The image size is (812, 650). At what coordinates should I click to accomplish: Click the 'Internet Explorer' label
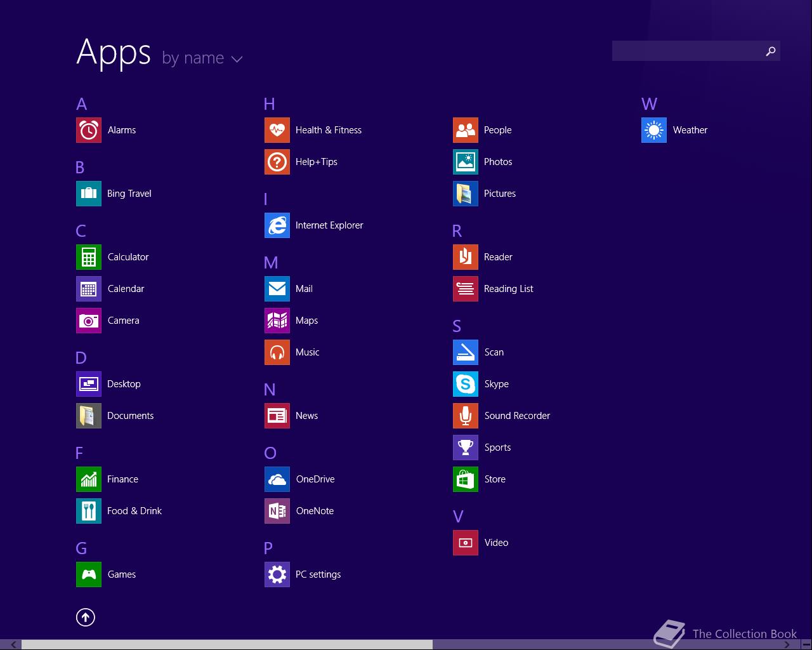pyautogui.click(x=329, y=225)
